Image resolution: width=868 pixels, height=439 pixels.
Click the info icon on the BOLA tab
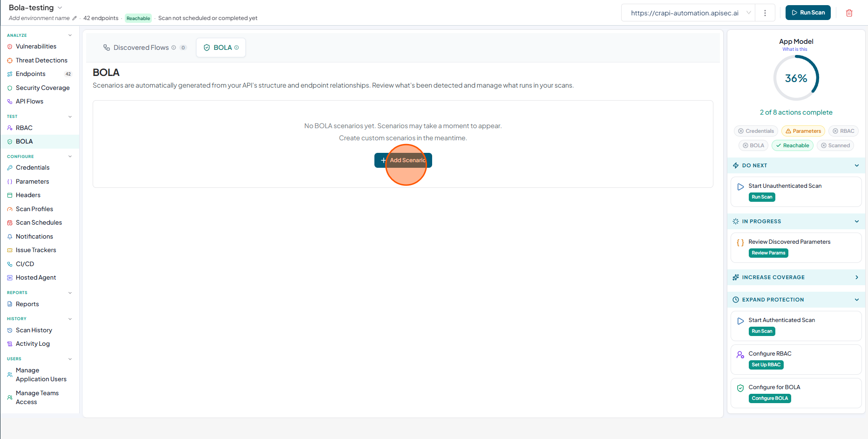click(x=237, y=48)
